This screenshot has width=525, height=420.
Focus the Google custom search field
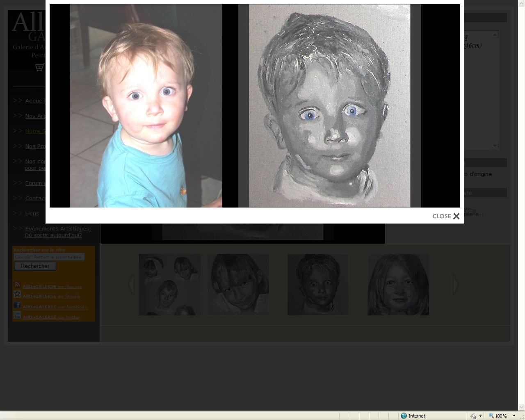click(49, 257)
